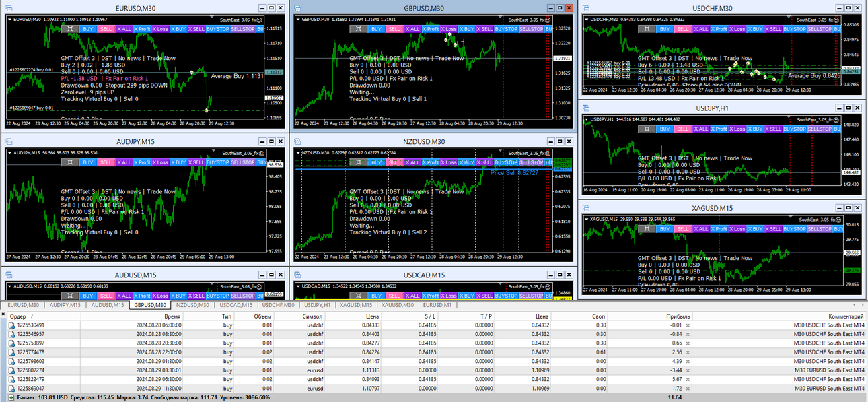
Task: Click X ALL button in the USDCHF,M30 chart
Action: 702,29
